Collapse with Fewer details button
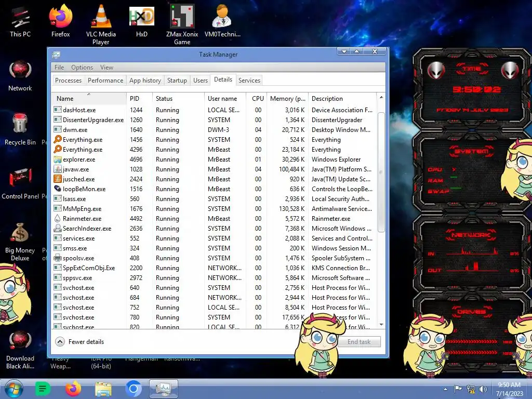This screenshot has height=399, width=532. tap(79, 342)
